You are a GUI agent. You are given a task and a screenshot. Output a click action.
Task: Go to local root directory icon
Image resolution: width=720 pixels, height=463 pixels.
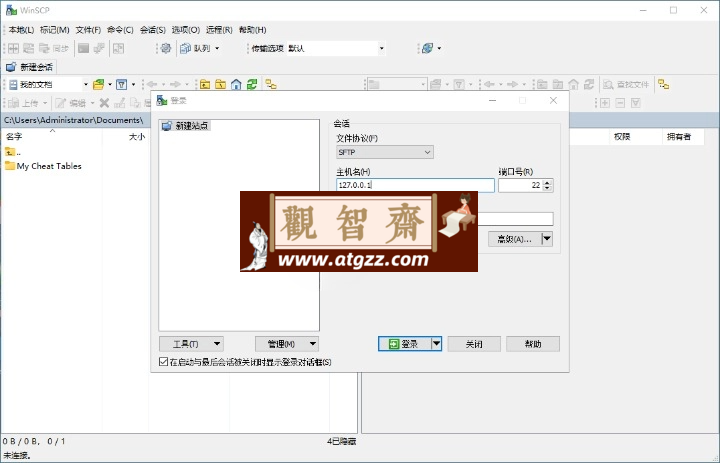pyautogui.click(x=220, y=85)
